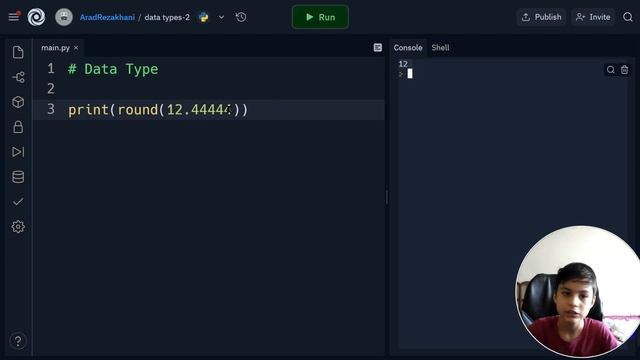Open the hamburger menu
640x360 pixels.
(x=14, y=17)
